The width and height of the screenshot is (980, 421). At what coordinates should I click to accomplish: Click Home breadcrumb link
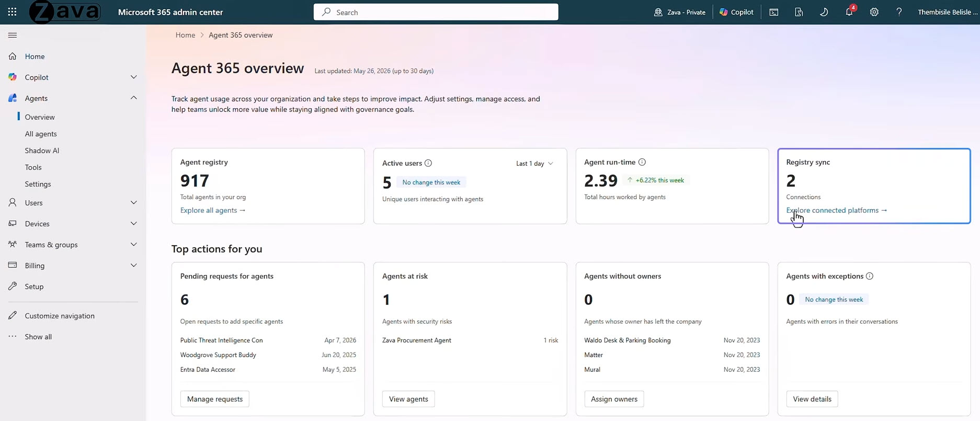185,35
